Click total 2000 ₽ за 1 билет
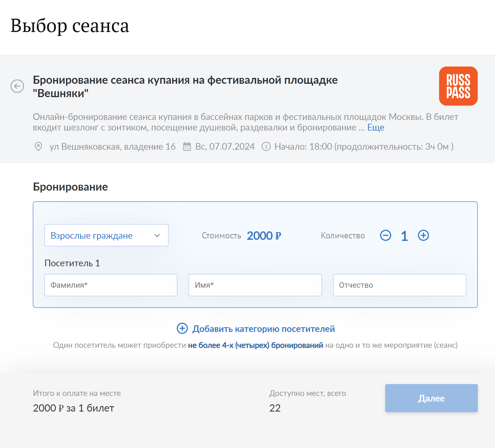The height and width of the screenshot is (448, 495). tap(73, 408)
